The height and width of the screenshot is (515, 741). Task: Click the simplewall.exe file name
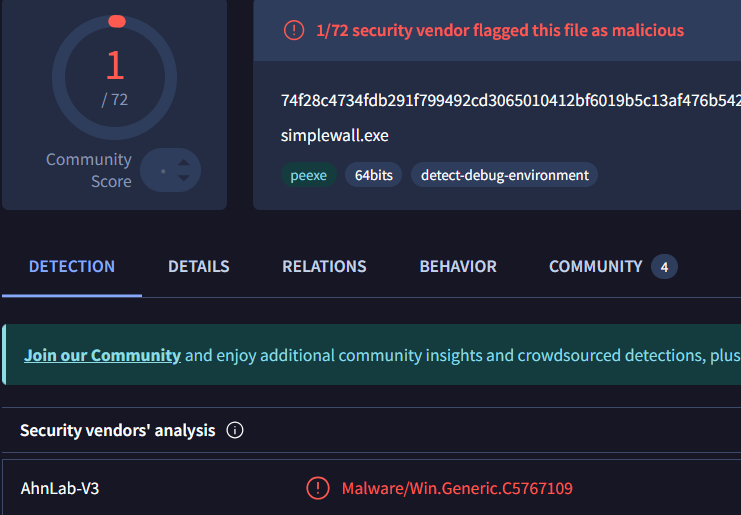[x=335, y=136]
